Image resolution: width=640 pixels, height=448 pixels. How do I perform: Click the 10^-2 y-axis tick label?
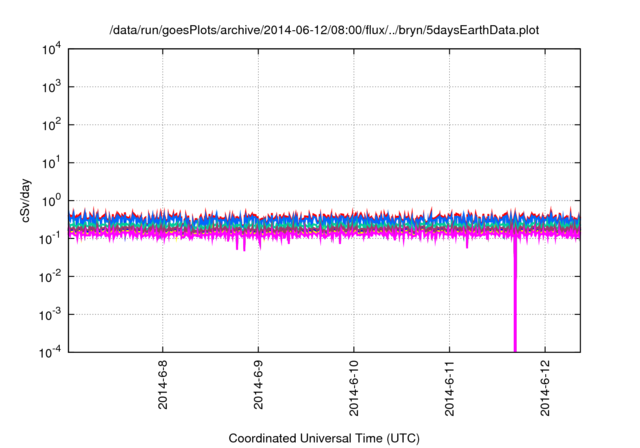click(50, 277)
